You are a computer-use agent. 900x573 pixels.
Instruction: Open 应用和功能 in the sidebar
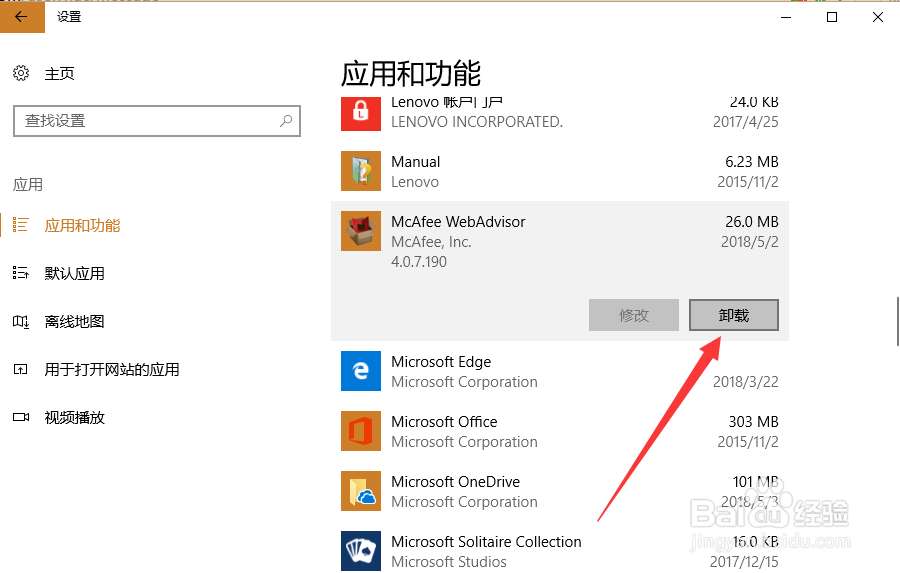tap(82, 225)
